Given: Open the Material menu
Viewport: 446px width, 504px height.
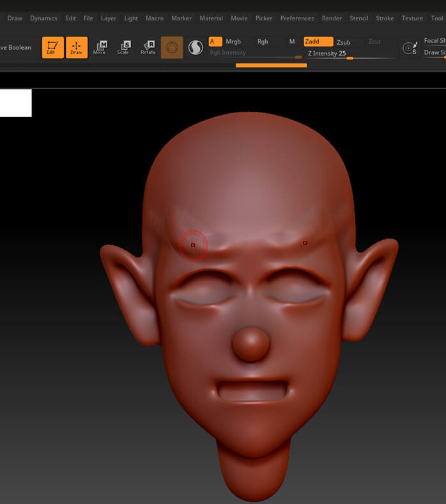Looking at the screenshot, I should point(211,19).
